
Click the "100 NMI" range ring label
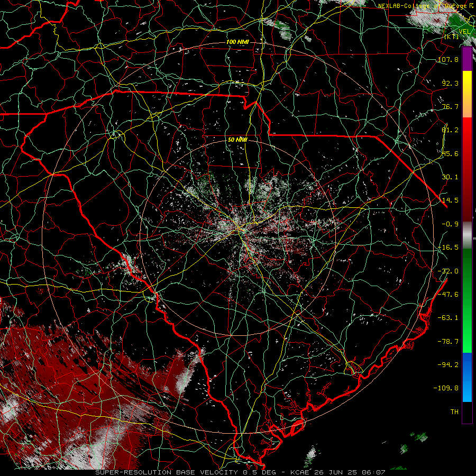click(x=237, y=42)
